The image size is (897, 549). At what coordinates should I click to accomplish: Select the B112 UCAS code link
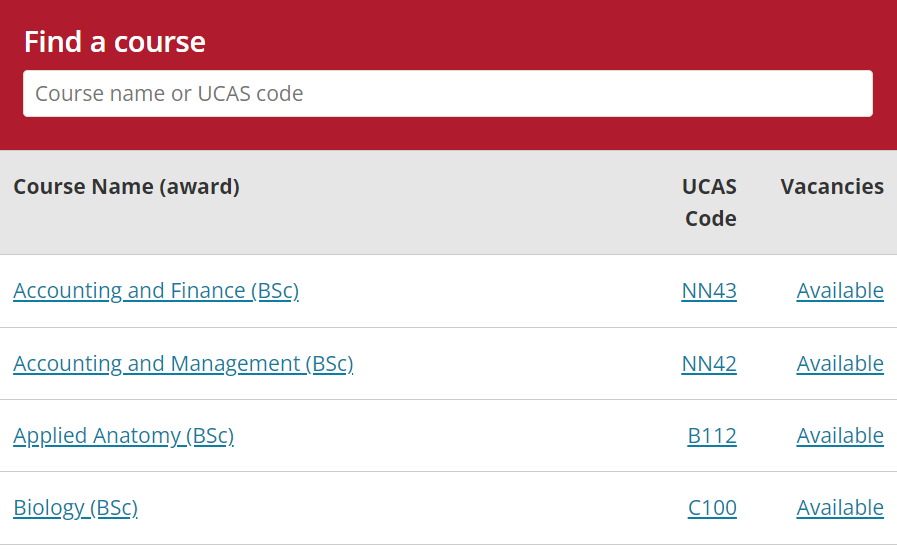(712, 436)
